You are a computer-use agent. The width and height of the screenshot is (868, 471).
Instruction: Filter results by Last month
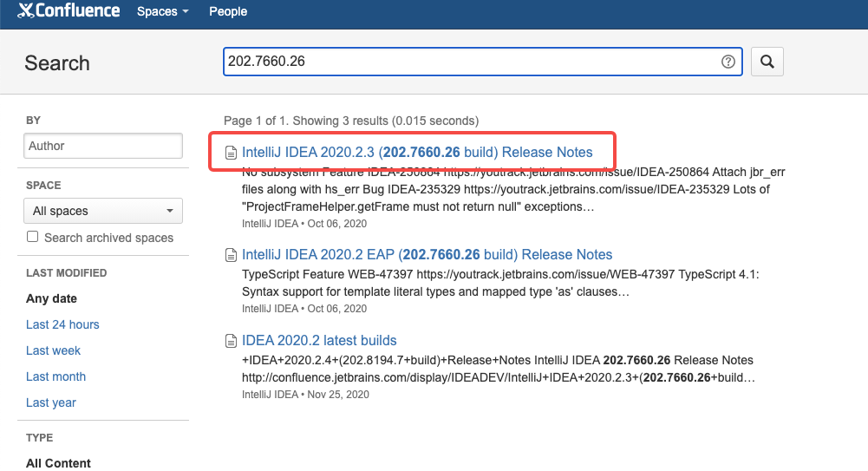(55, 377)
